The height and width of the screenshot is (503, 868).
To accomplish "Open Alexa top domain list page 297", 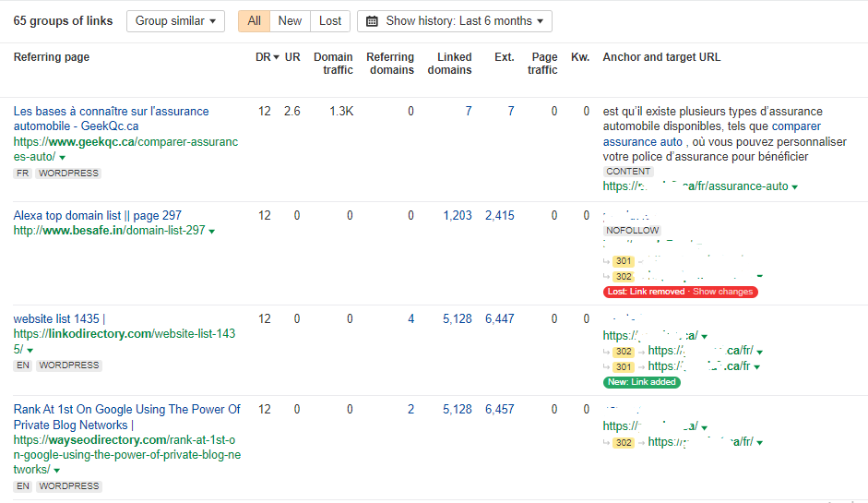I will coord(97,216).
